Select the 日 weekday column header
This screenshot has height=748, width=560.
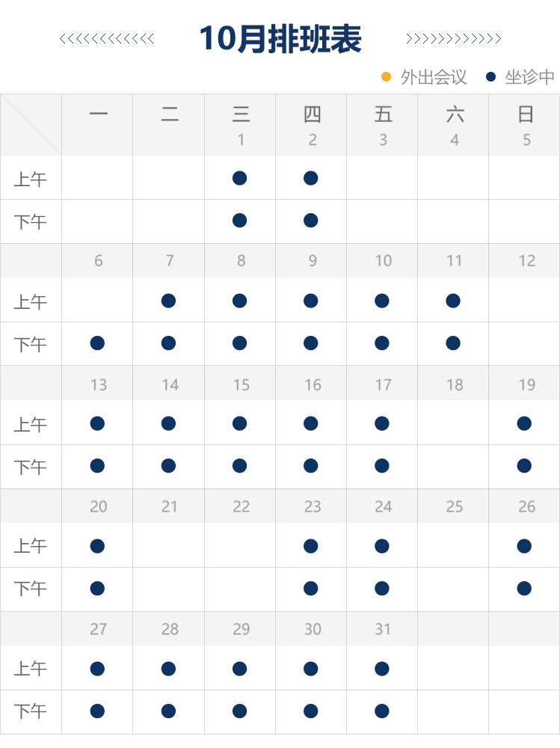526,114
